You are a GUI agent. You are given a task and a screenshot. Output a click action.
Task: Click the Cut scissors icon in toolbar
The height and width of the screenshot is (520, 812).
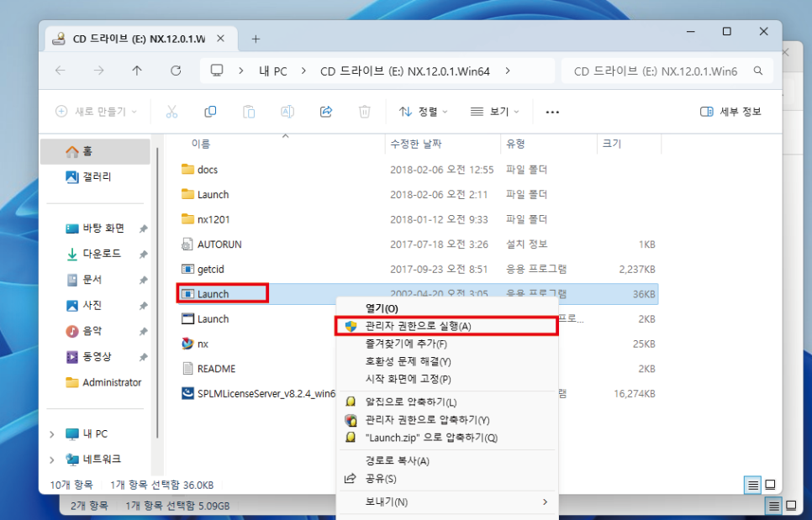click(x=171, y=111)
